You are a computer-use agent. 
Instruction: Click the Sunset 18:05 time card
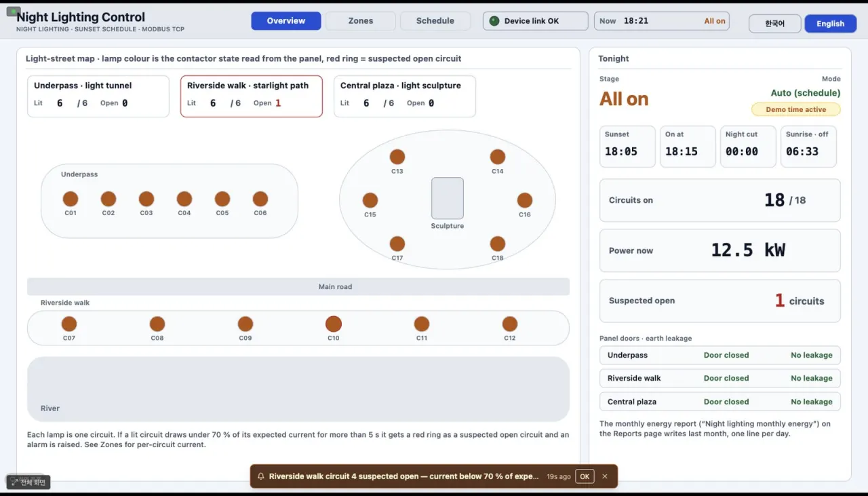coord(628,147)
